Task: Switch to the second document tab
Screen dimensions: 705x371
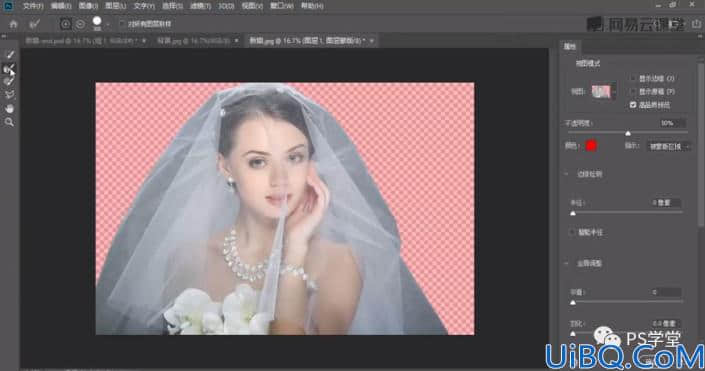Action: [193, 40]
